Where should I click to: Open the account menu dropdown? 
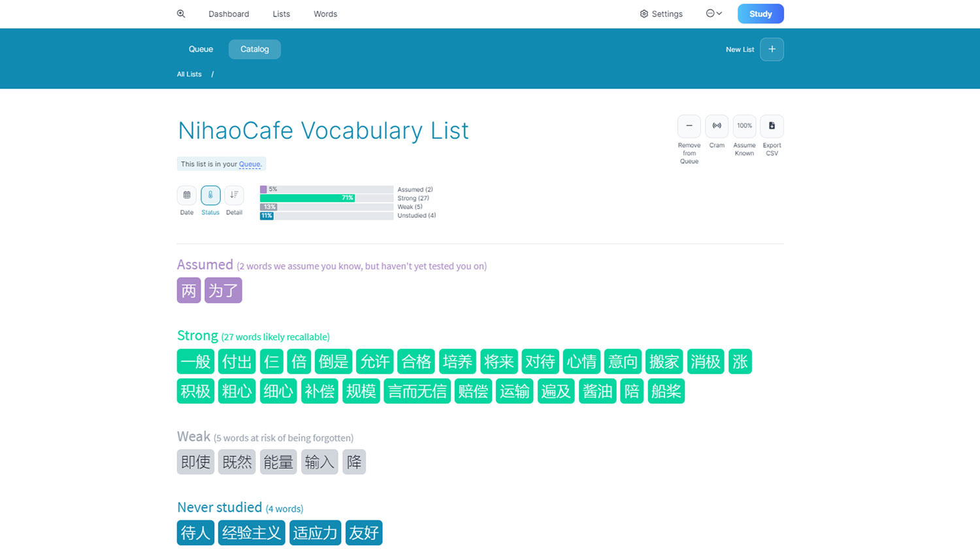pos(714,13)
